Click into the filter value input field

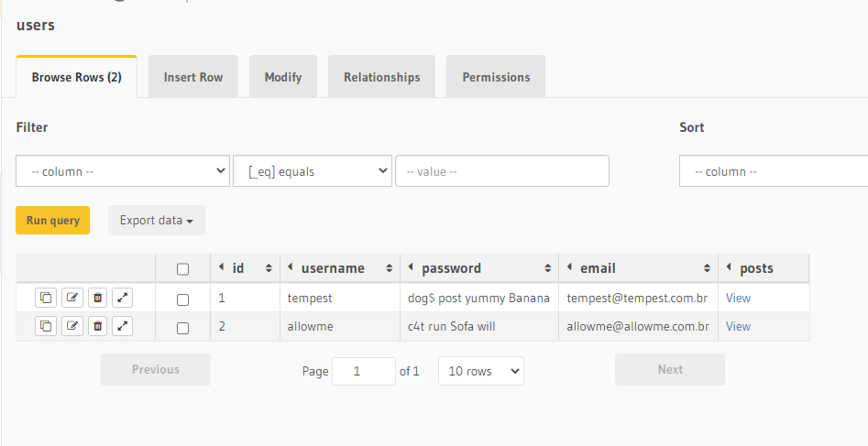pos(502,171)
